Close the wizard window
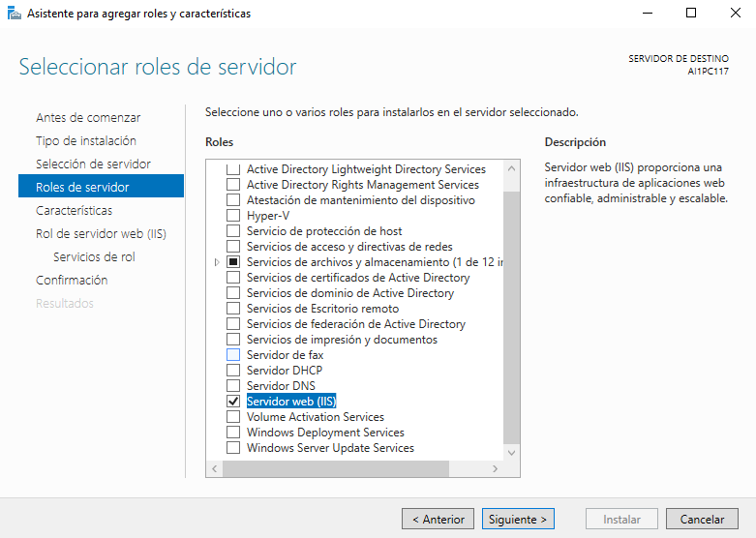 click(x=736, y=13)
